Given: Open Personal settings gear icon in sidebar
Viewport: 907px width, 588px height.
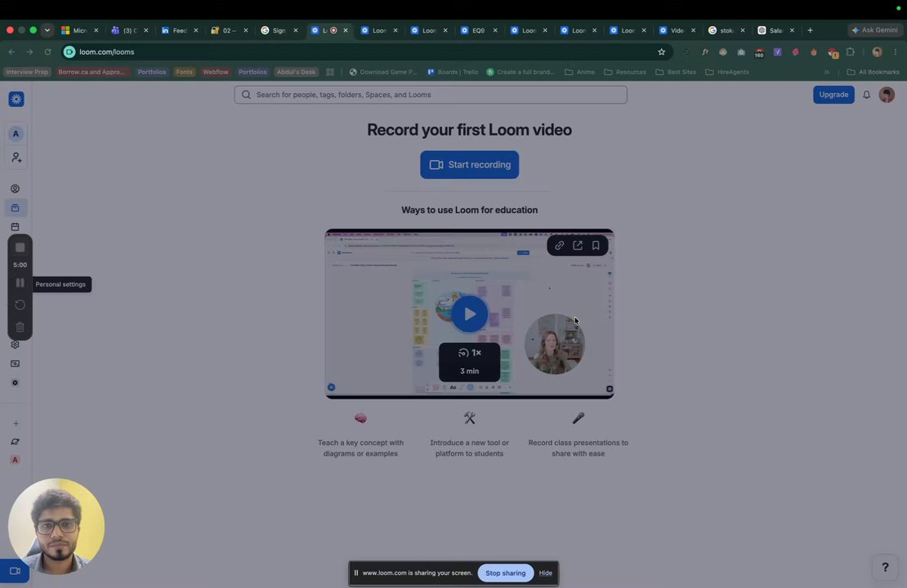Looking at the screenshot, I should tap(15, 345).
